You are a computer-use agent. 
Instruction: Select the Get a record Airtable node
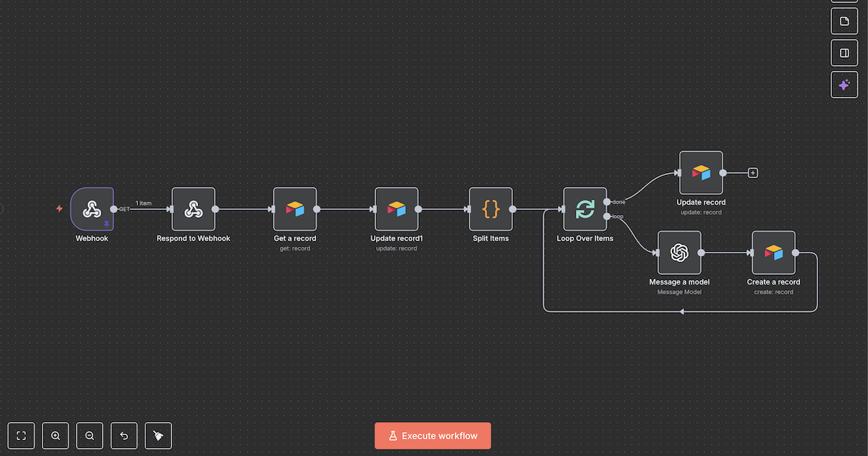[x=294, y=209]
